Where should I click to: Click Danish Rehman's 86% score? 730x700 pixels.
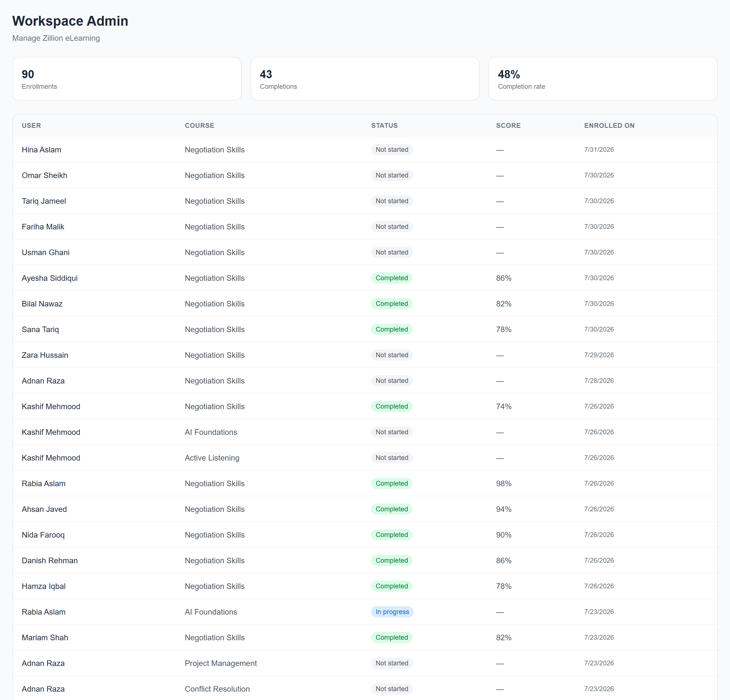click(504, 561)
